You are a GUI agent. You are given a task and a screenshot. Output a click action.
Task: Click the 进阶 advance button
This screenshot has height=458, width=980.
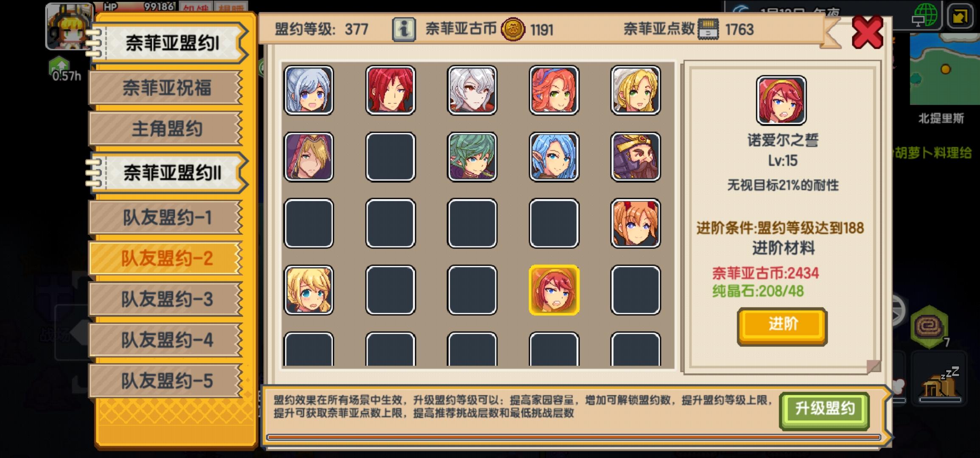pyautogui.click(x=782, y=325)
